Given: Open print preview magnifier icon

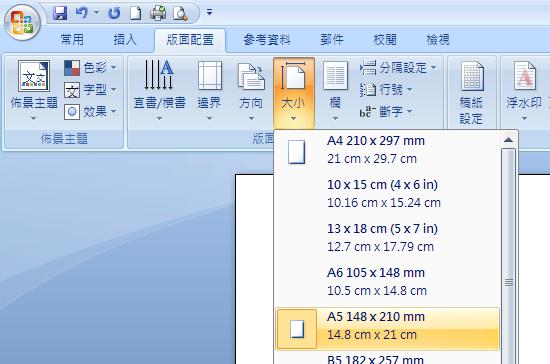Looking at the screenshot, I should coord(181,13).
